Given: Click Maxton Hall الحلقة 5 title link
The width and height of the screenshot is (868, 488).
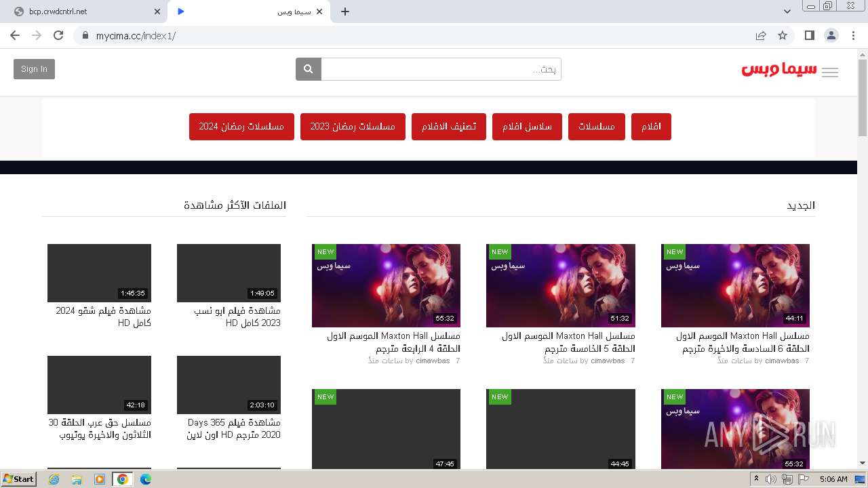Looking at the screenshot, I should click(x=568, y=342).
